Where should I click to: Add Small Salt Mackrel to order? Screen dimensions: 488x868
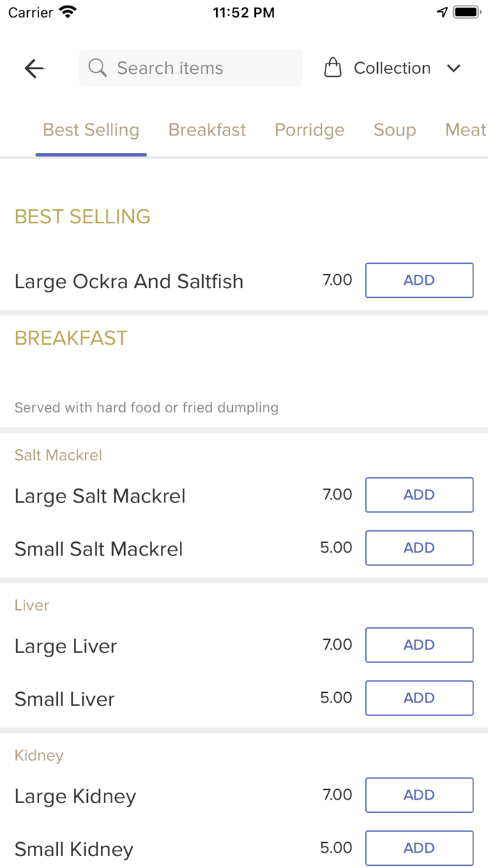(419, 548)
